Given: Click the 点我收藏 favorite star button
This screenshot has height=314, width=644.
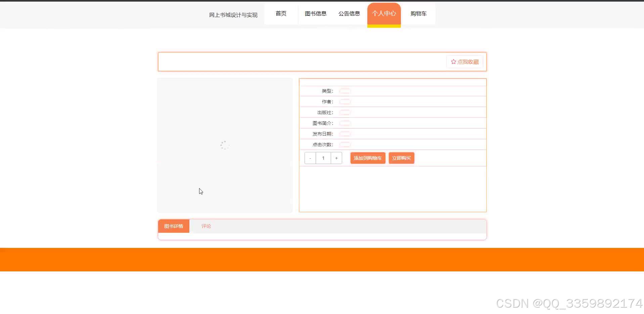Looking at the screenshot, I should [465, 62].
